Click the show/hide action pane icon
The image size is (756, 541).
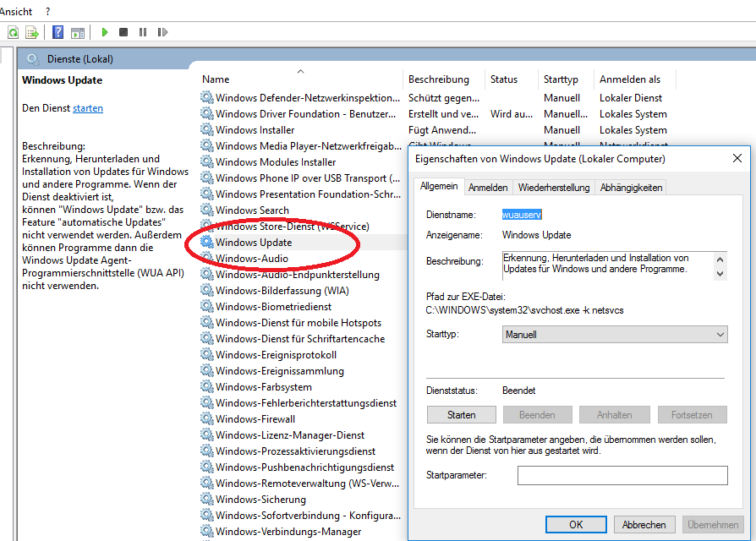[78, 32]
